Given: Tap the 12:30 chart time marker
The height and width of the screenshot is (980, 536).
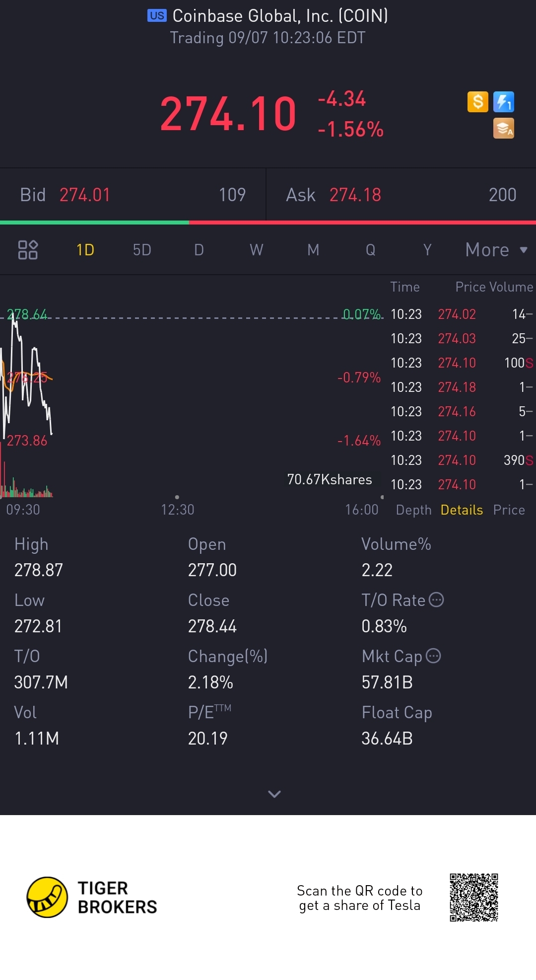Looking at the screenshot, I should click(177, 510).
